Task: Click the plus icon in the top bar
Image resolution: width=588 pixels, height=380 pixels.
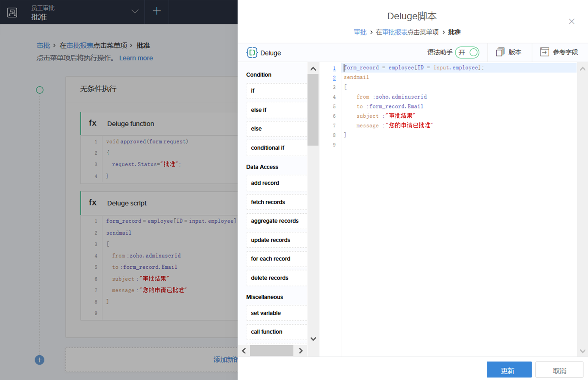Action: tap(157, 11)
